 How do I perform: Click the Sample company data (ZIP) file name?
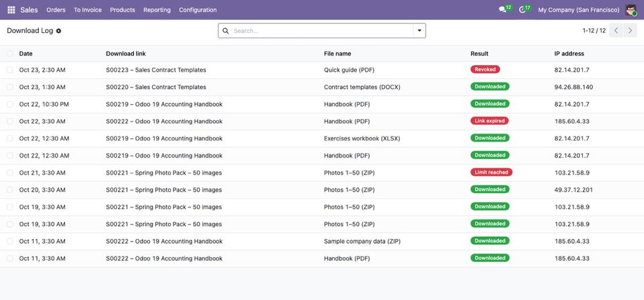[362, 242]
